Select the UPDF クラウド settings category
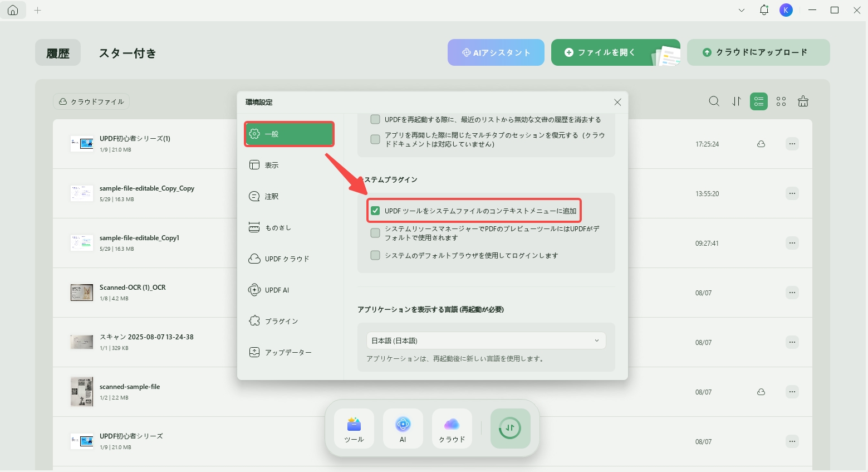Screen dimensions: 868x472 click(290, 259)
